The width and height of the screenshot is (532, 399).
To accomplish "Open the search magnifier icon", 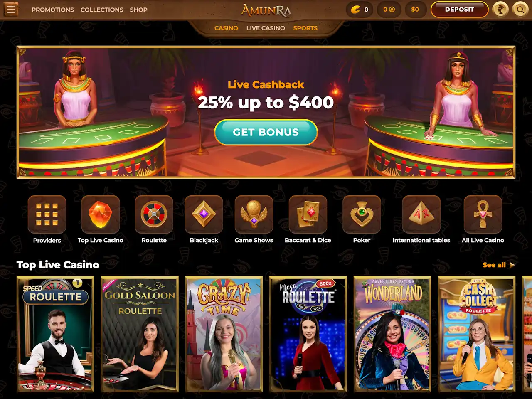I will [520, 9].
